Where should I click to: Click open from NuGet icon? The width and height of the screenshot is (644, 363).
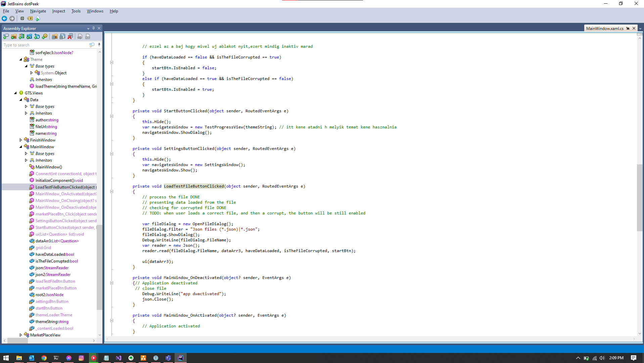point(37,36)
